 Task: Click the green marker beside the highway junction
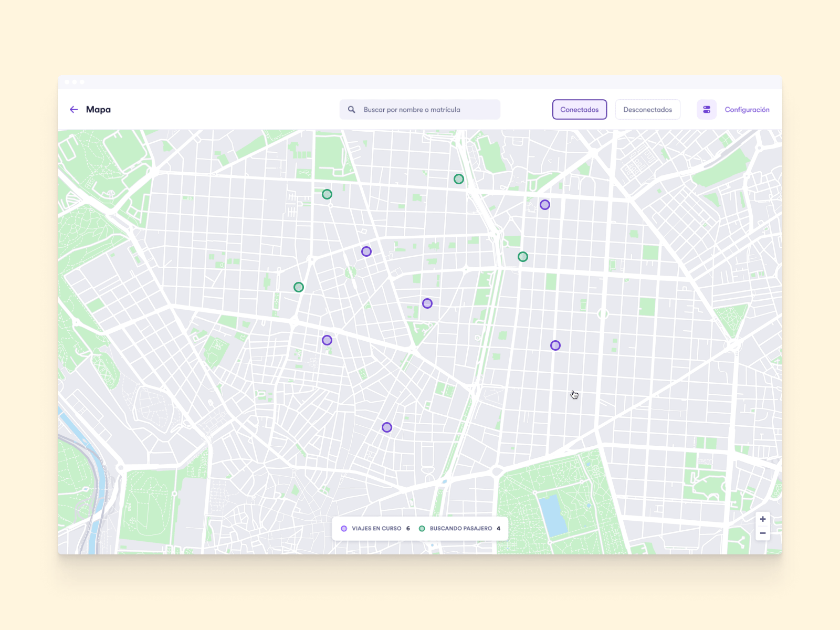point(522,257)
